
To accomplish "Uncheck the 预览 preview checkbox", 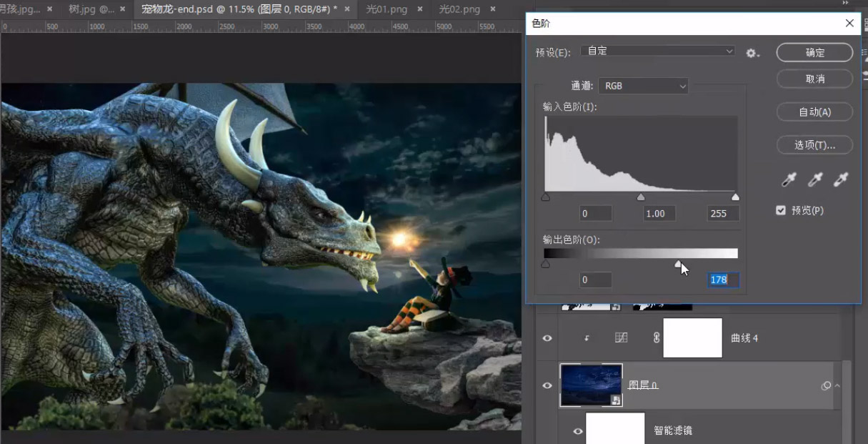I will tap(781, 210).
